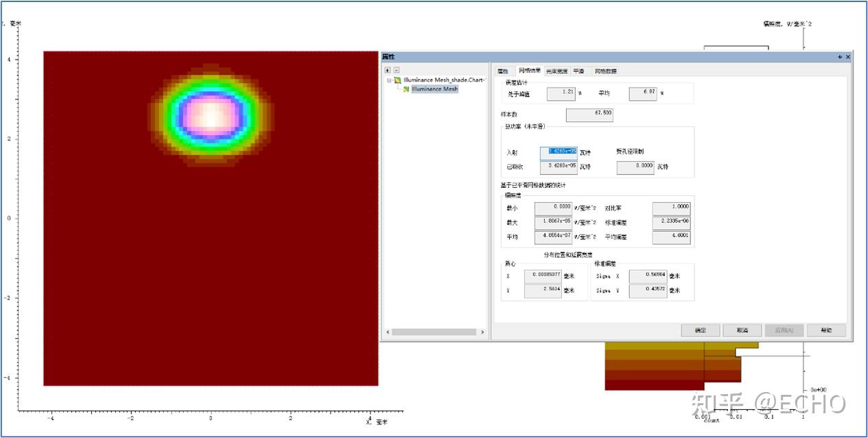Click the collapse-all button above the tree
The width and height of the screenshot is (868, 438).
click(x=397, y=70)
